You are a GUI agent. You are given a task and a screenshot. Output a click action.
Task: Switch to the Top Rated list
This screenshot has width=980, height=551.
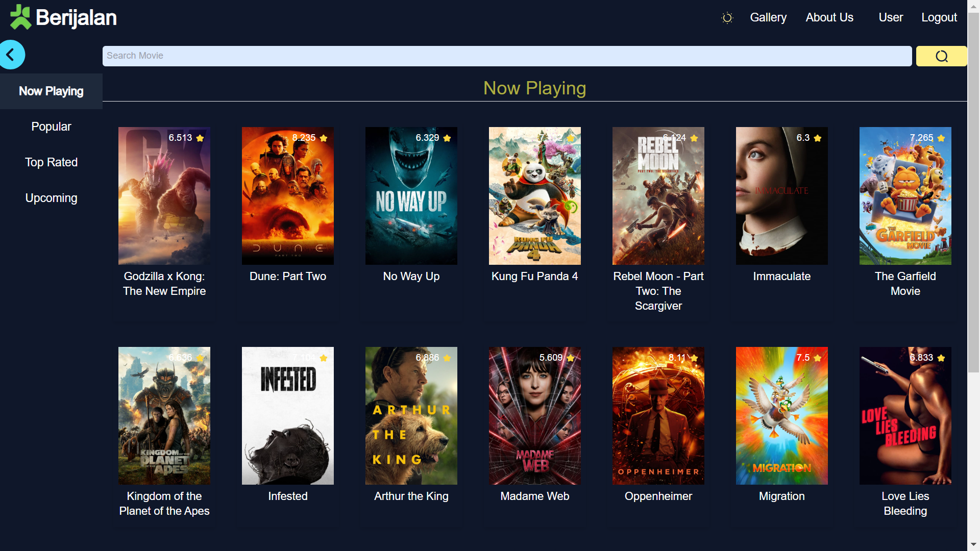[x=51, y=162]
